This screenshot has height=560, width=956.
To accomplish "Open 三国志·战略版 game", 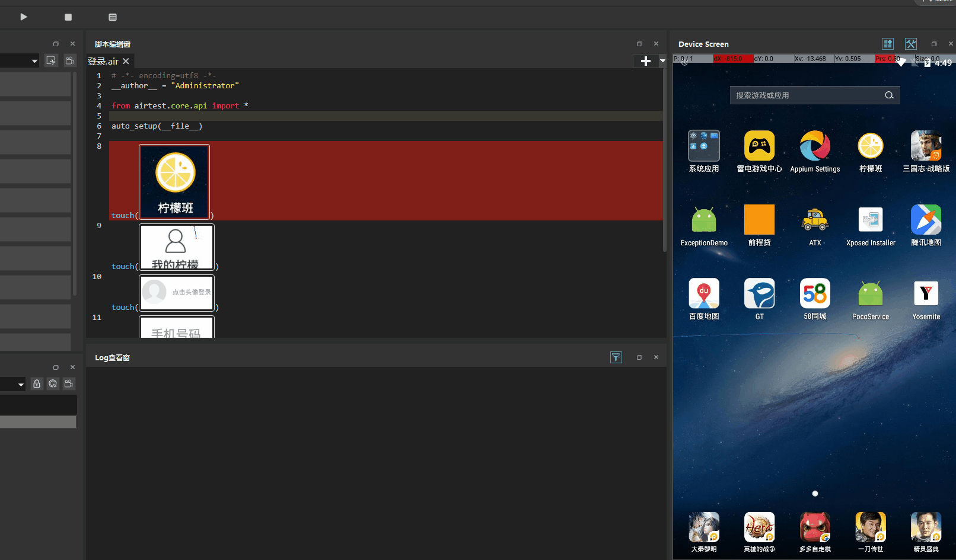I will click(x=926, y=152).
